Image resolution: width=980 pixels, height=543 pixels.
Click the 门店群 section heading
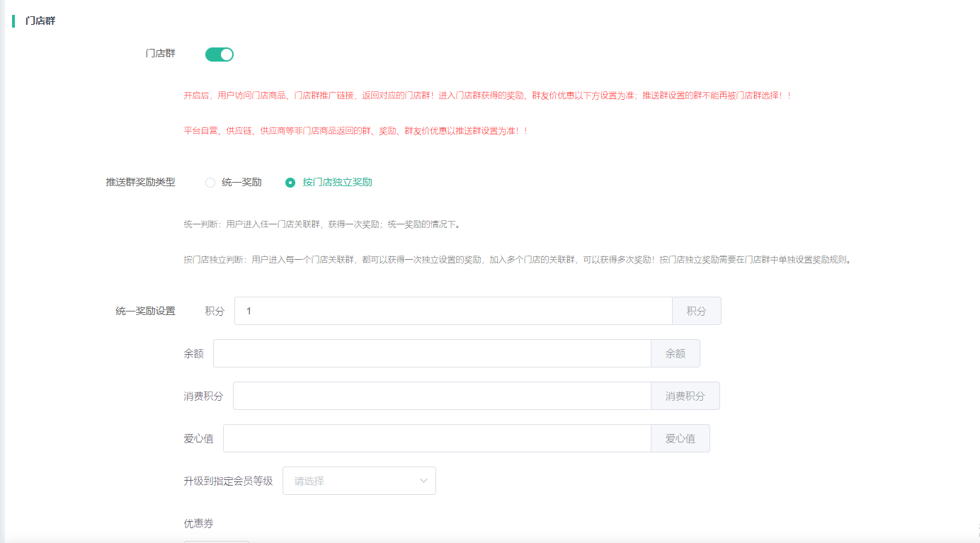(40, 21)
